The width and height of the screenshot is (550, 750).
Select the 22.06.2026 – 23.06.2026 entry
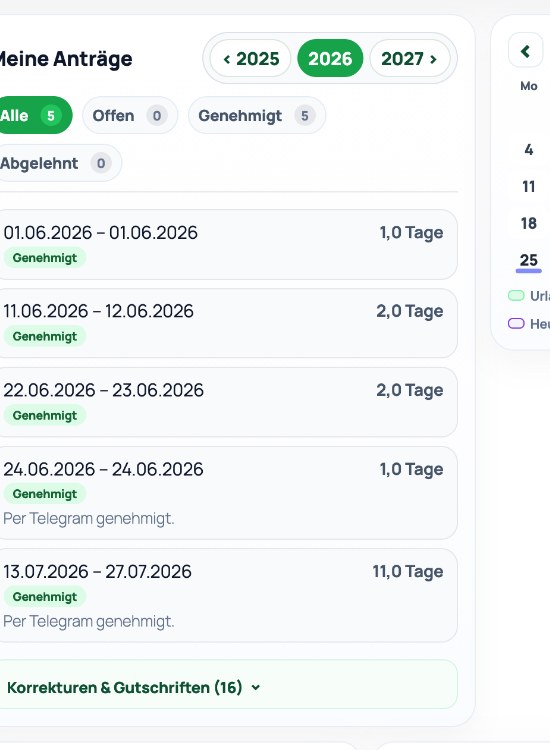click(227, 402)
